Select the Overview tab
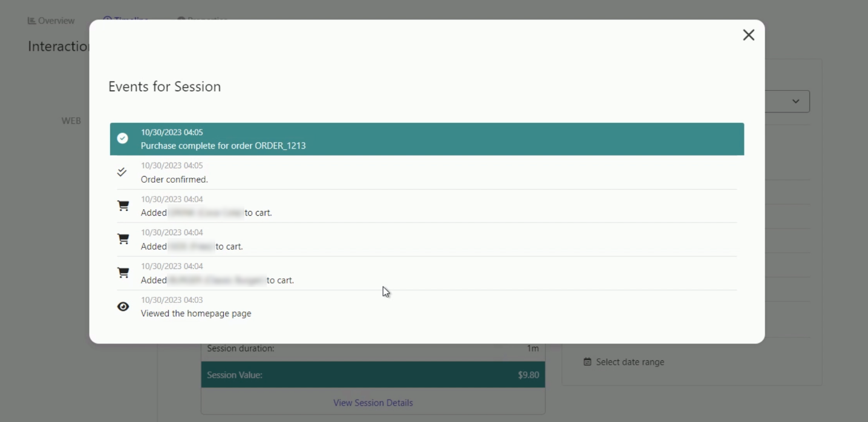 point(56,20)
